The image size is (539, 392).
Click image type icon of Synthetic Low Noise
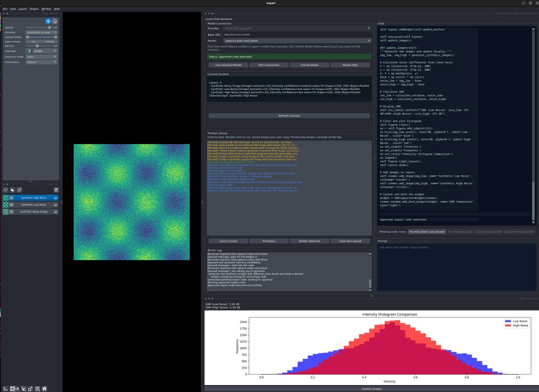(56, 204)
